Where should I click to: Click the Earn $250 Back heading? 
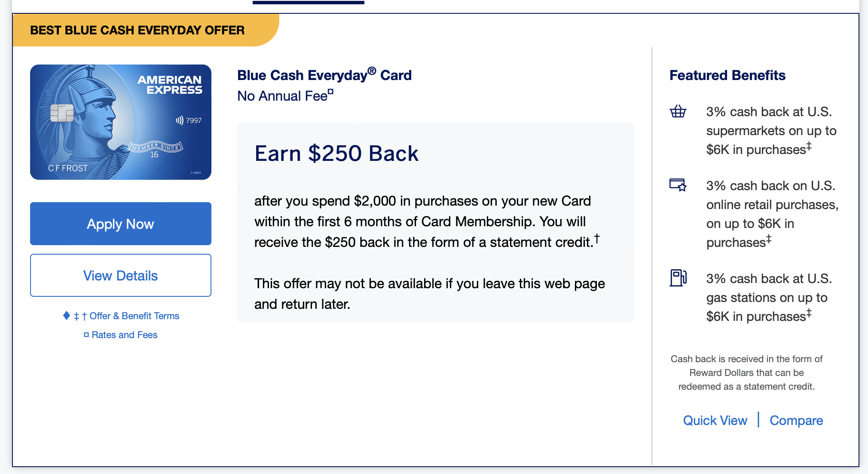[x=336, y=154]
